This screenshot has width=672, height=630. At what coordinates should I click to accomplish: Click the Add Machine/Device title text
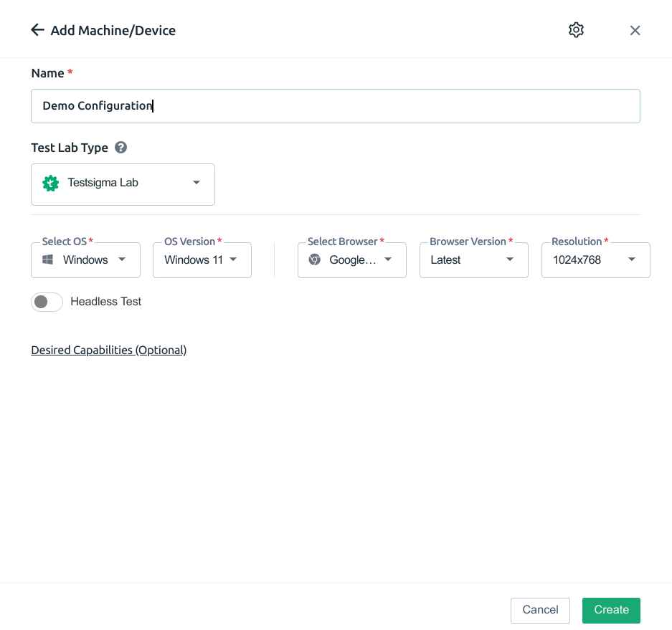click(113, 30)
